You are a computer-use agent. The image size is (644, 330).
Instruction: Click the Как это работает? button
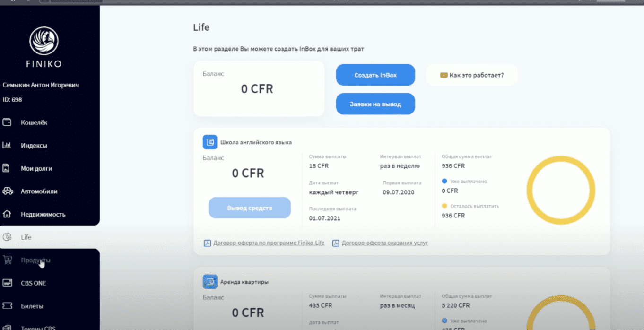[x=472, y=75]
